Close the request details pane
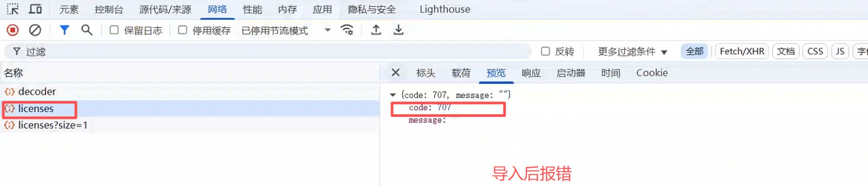The height and width of the screenshot is (186, 868). (x=396, y=73)
